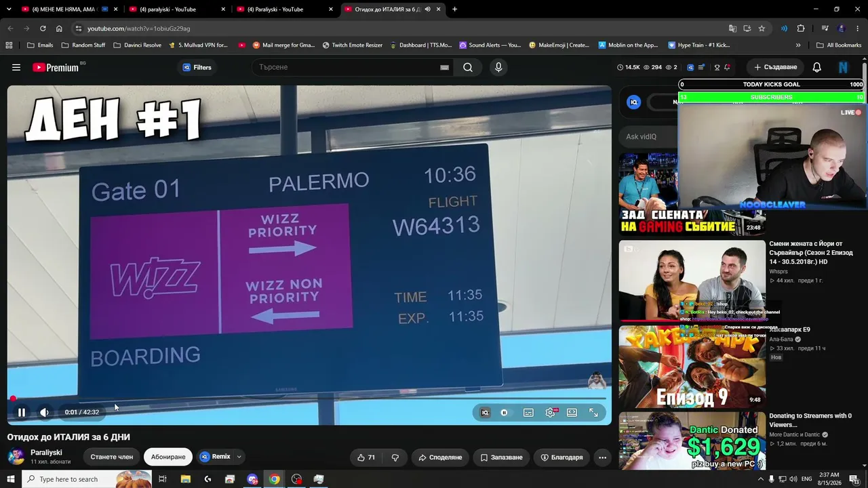Reload the page
Viewport: 868px width, 488px height.
[x=43, y=28]
